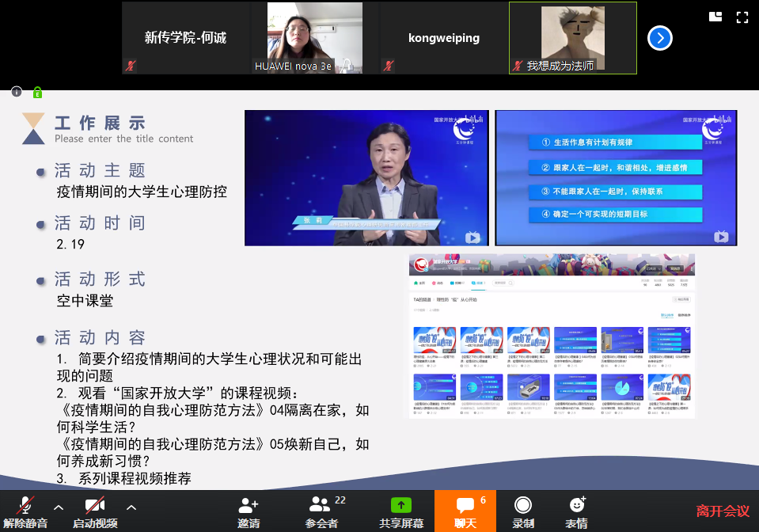
Task: Open the 聊天 chat panel
Action: click(x=465, y=511)
